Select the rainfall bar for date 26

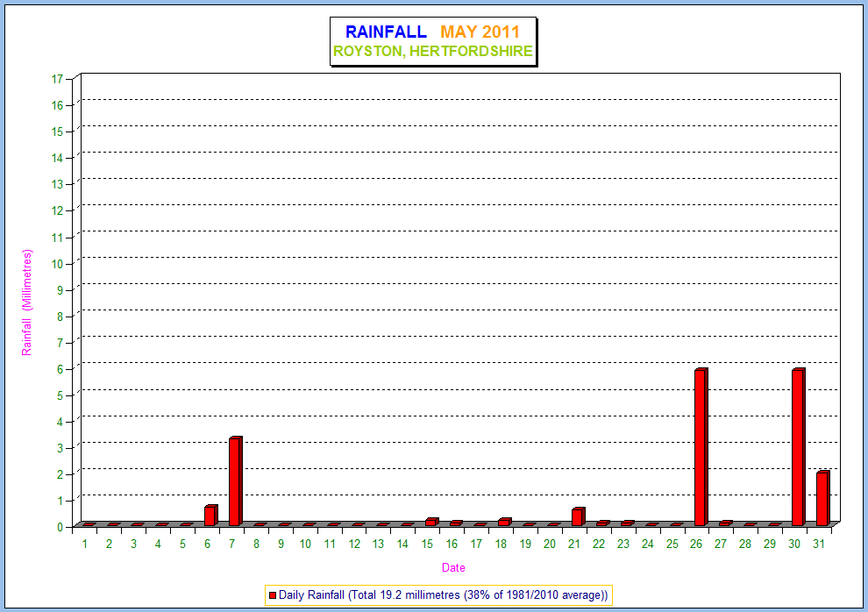point(701,447)
